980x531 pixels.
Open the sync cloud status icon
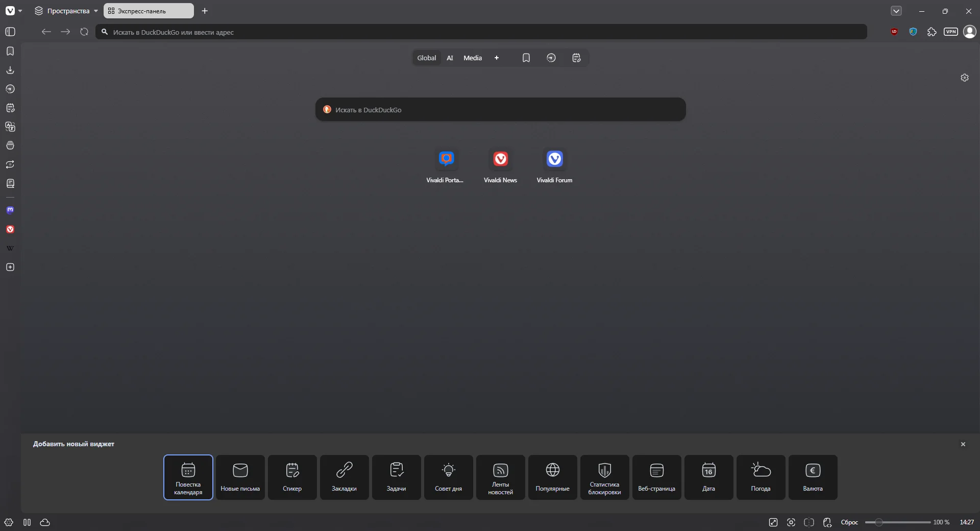point(45,522)
